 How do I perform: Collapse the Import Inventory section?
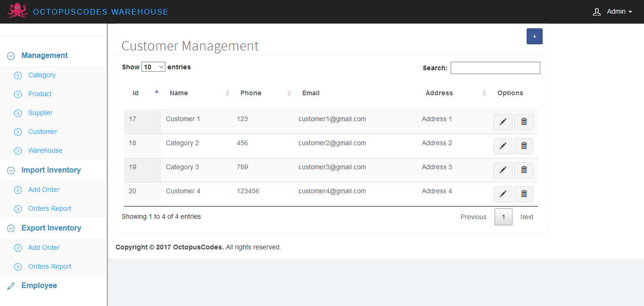point(51,170)
